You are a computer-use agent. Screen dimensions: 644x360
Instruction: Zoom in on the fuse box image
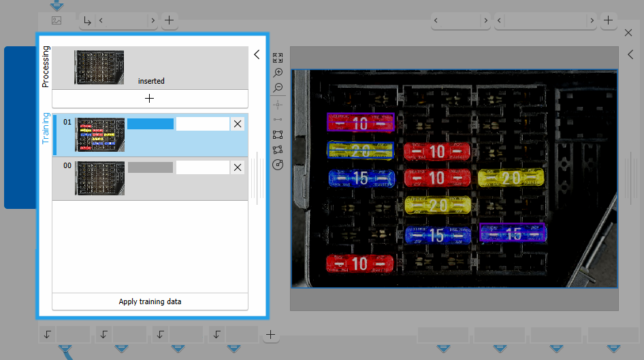click(x=278, y=73)
